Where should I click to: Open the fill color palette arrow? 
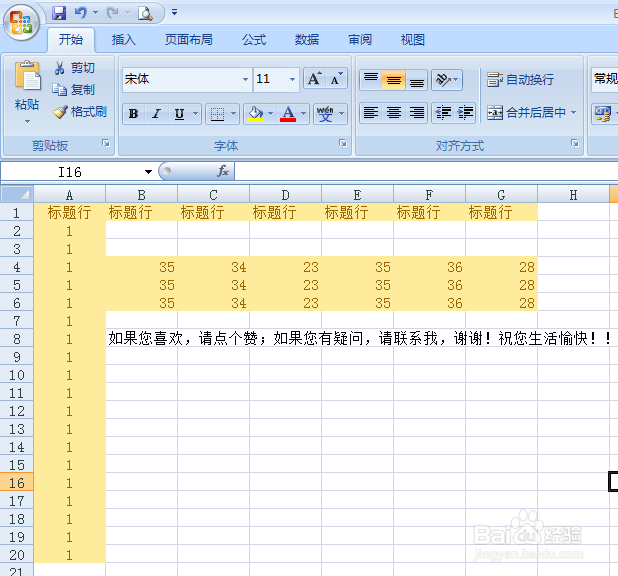[x=270, y=114]
